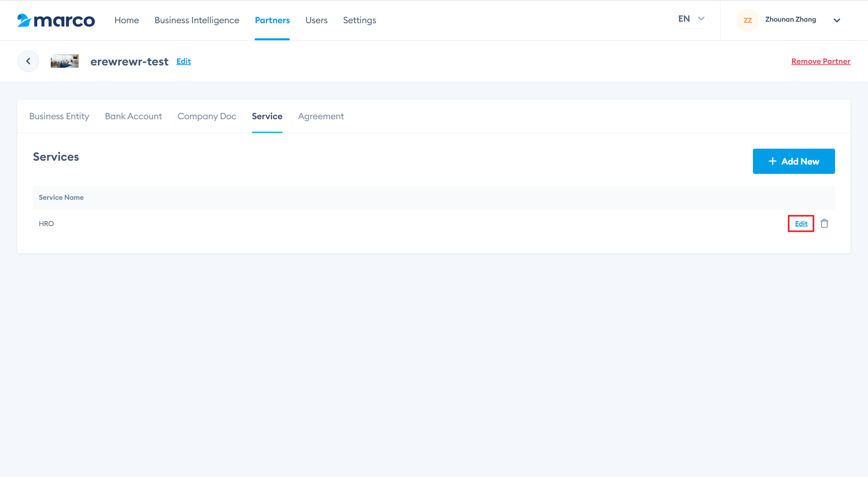Open the Home navigation item

point(127,20)
